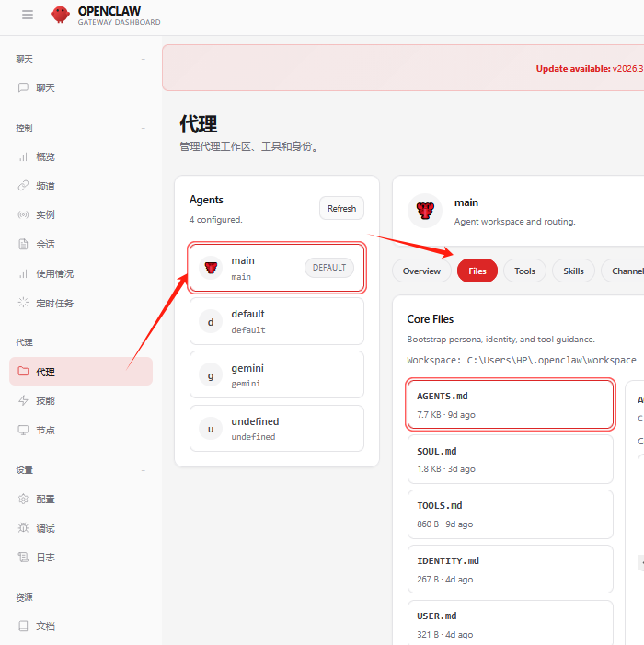644x645 pixels.
Task: Open 技能 skills in sidebar
Action: pyautogui.click(x=45, y=400)
